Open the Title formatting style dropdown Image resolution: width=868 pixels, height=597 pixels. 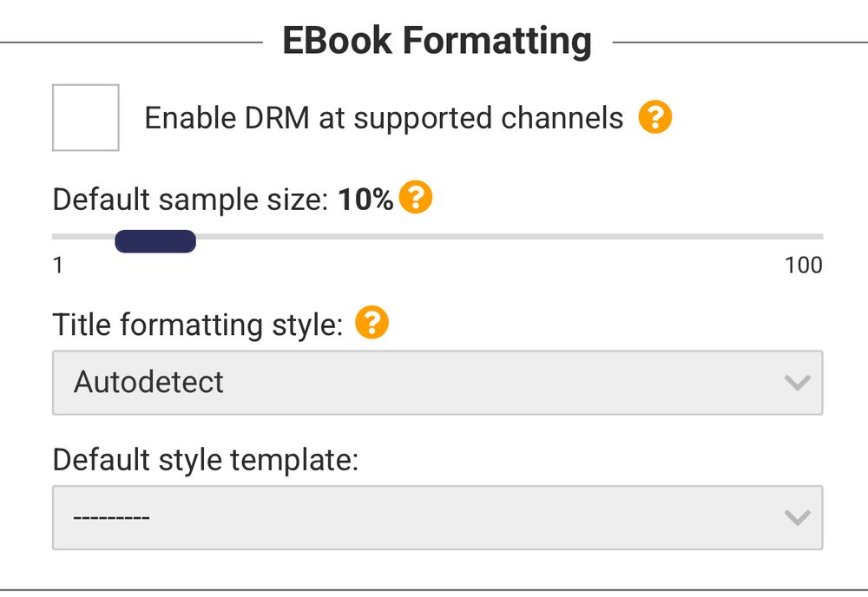tap(437, 383)
